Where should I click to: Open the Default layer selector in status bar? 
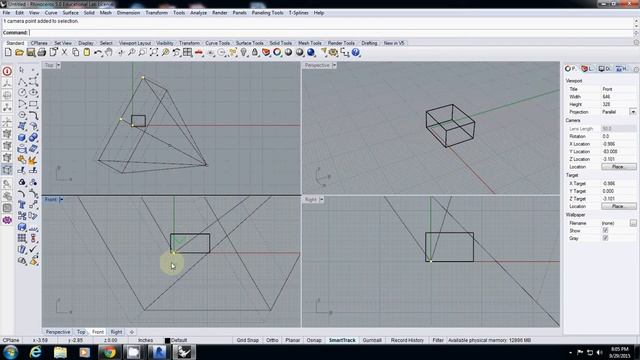click(179, 340)
